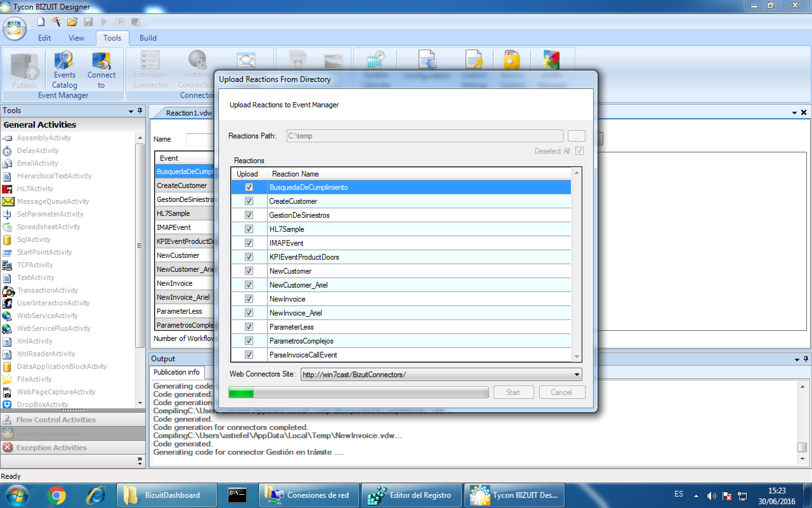This screenshot has height=508, width=812.
Task: Open Editor del Registro from the taskbar
Action: (x=411, y=495)
